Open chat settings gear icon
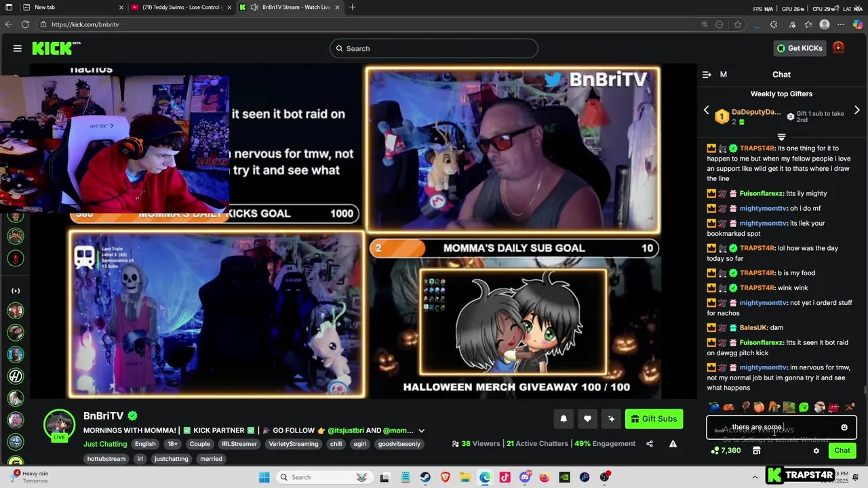Viewport: 868px width, 488px height. tap(816, 451)
